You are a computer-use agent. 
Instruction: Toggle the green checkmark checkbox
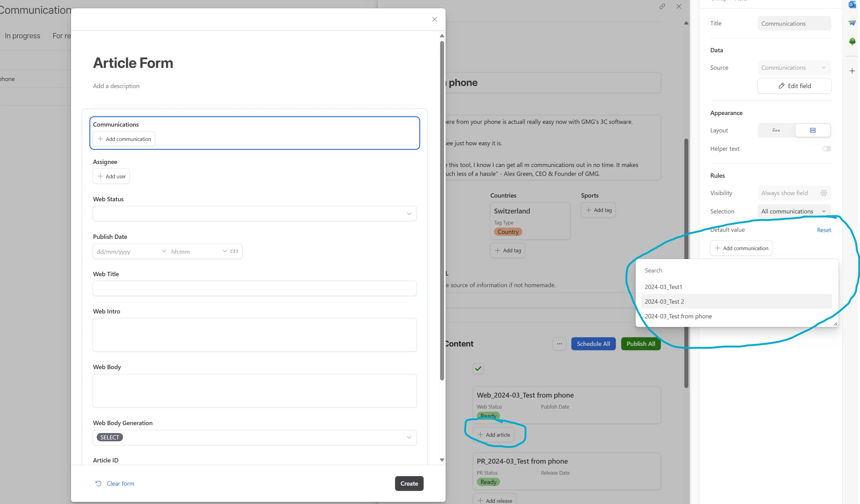[x=478, y=368]
